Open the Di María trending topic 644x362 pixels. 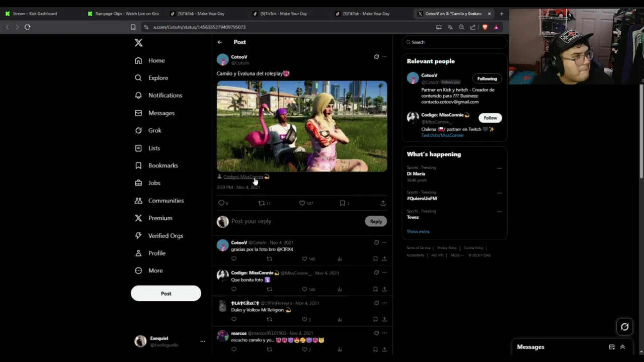tap(416, 174)
